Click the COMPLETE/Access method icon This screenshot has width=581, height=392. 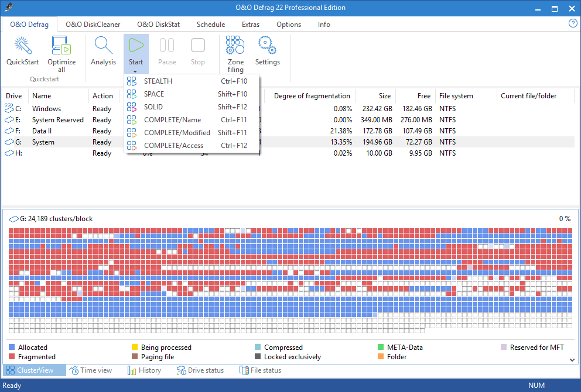point(132,146)
